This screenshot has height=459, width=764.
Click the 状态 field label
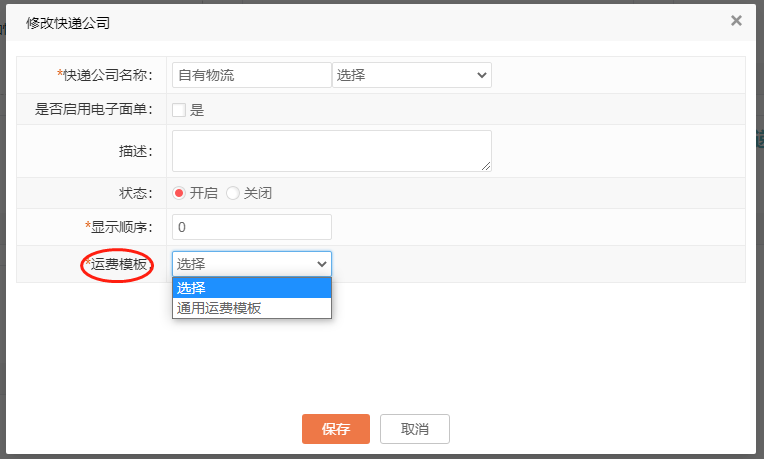tap(134, 193)
